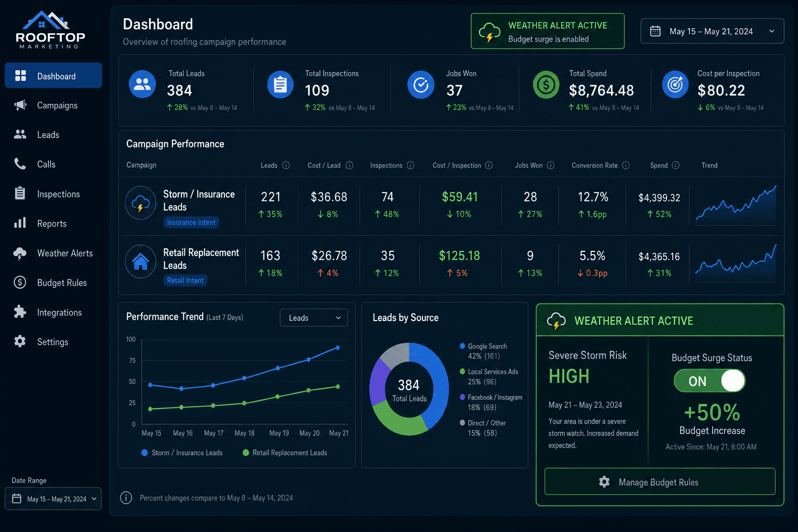Click info icon next to Conversion Rate column

[x=626, y=165]
